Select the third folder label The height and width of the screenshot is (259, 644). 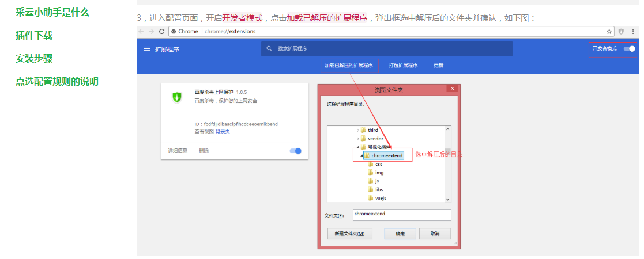(x=373, y=130)
